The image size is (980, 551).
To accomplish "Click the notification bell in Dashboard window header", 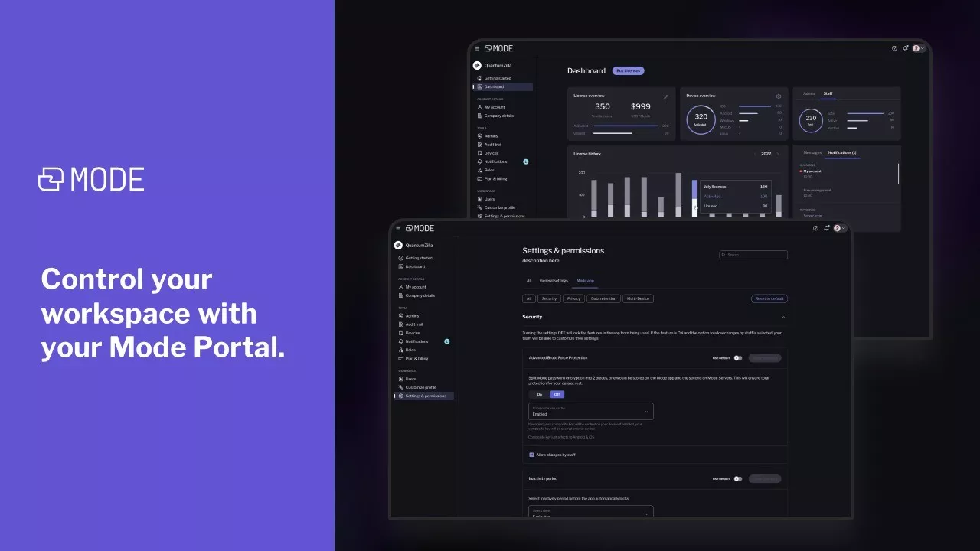I will pyautogui.click(x=906, y=48).
